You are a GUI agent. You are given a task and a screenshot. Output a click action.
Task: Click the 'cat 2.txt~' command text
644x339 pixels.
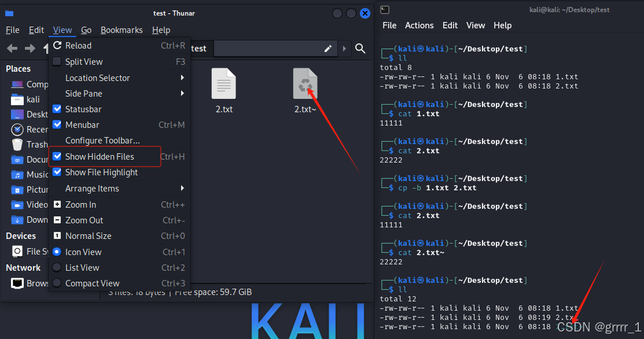(x=421, y=253)
